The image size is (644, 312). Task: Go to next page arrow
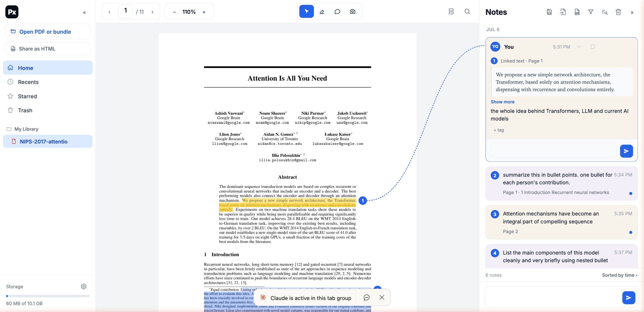click(x=153, y=12)
